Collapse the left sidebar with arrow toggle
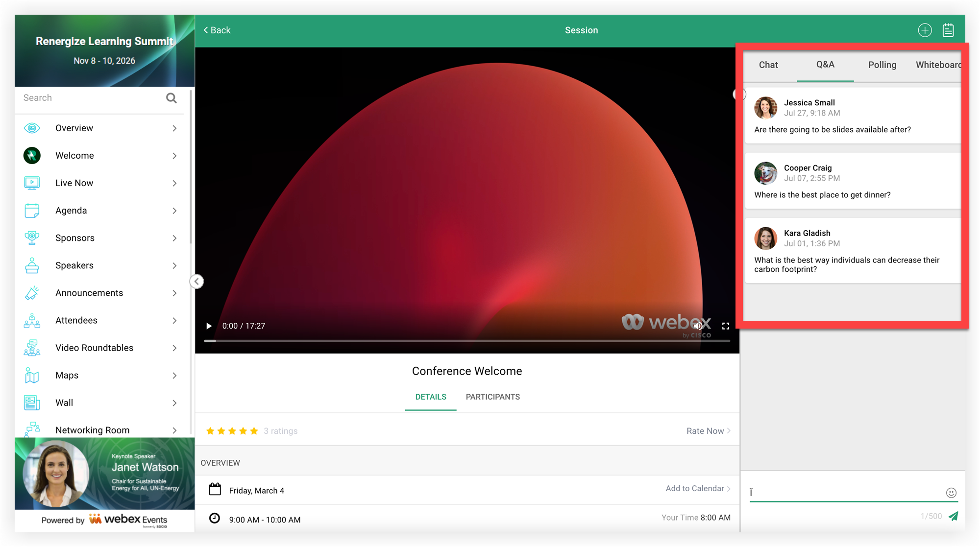980x547 pixels. click(196, 281)
